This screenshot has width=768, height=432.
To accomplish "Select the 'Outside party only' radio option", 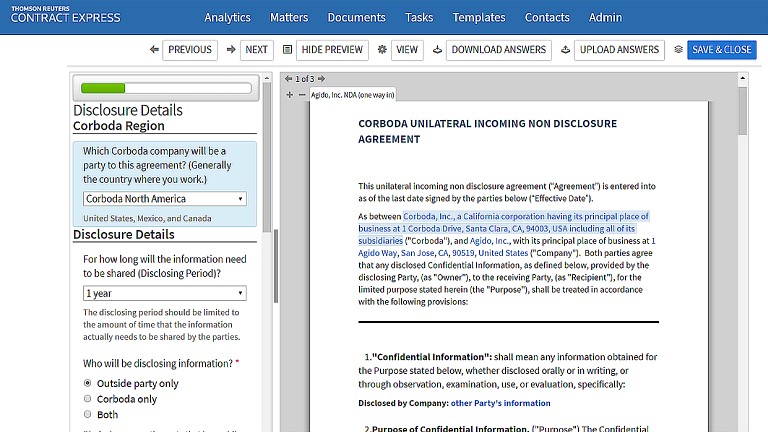I will point(88,383).
